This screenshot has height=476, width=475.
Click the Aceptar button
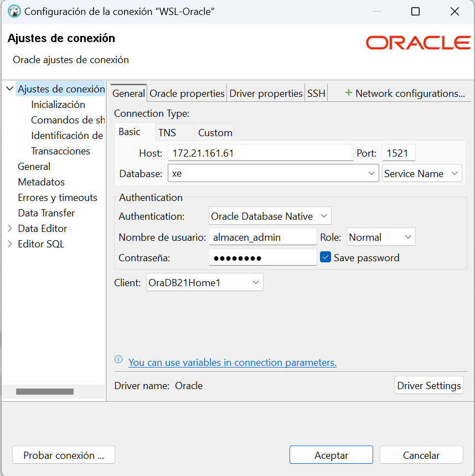[x=331, y=455]
